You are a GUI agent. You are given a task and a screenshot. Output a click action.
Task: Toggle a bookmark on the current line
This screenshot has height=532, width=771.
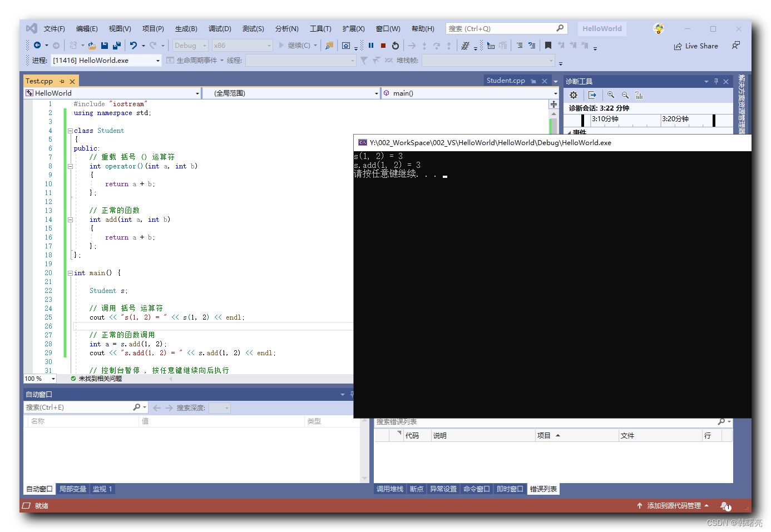[x=548, y=46]
